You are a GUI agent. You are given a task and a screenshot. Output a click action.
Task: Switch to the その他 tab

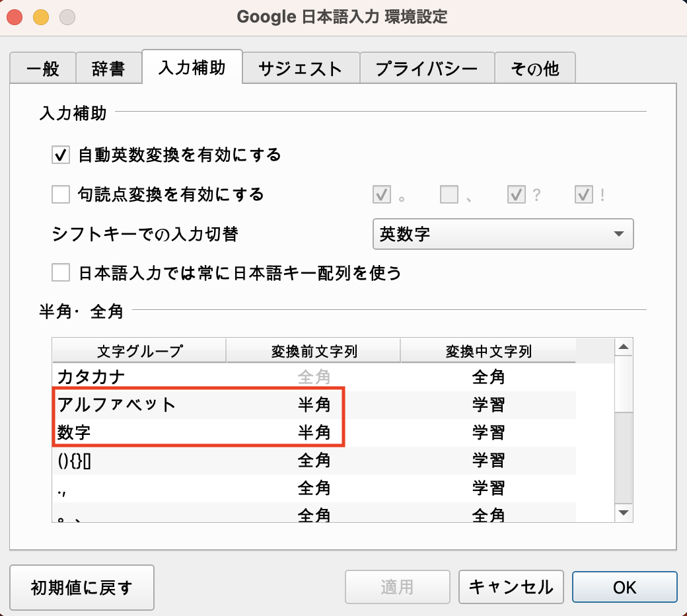coord(534,68)
